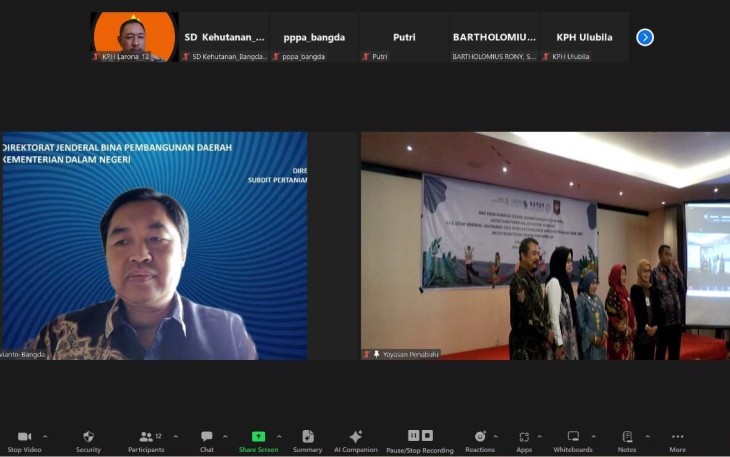The height and width of the screenshot is (457, 730).
Task: Open the Chat bubble icon
Action: click(x=207, y=437)
